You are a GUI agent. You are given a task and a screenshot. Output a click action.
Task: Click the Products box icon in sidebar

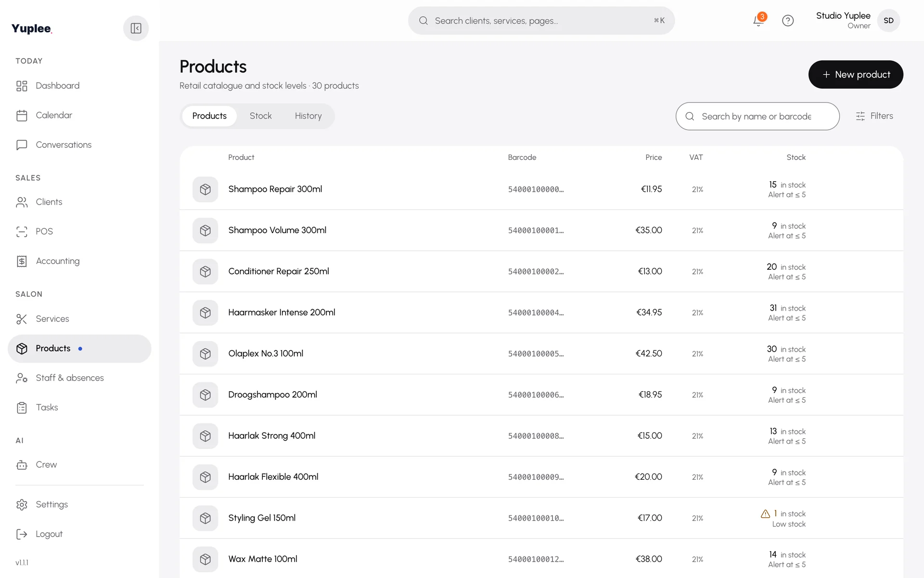(22, 349)
